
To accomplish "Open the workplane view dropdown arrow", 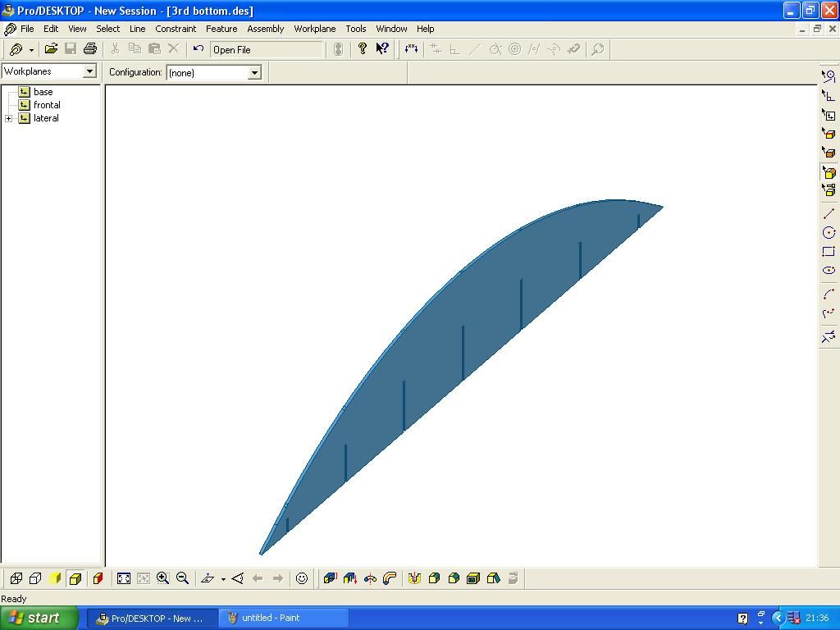I will pyautogui.click(x=223, y=579).
